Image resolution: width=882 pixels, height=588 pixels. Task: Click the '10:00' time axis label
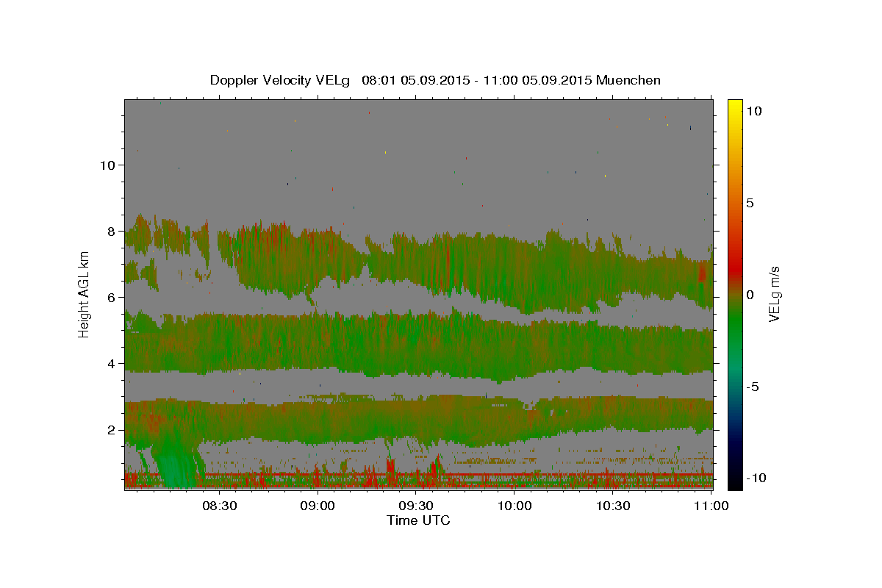pos(514,506)
